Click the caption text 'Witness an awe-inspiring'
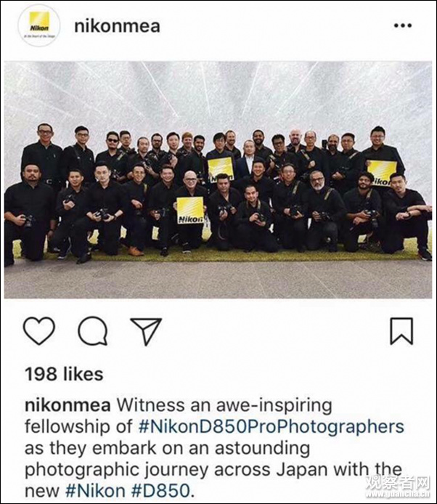The image size is (437, 504). (224, 405)
